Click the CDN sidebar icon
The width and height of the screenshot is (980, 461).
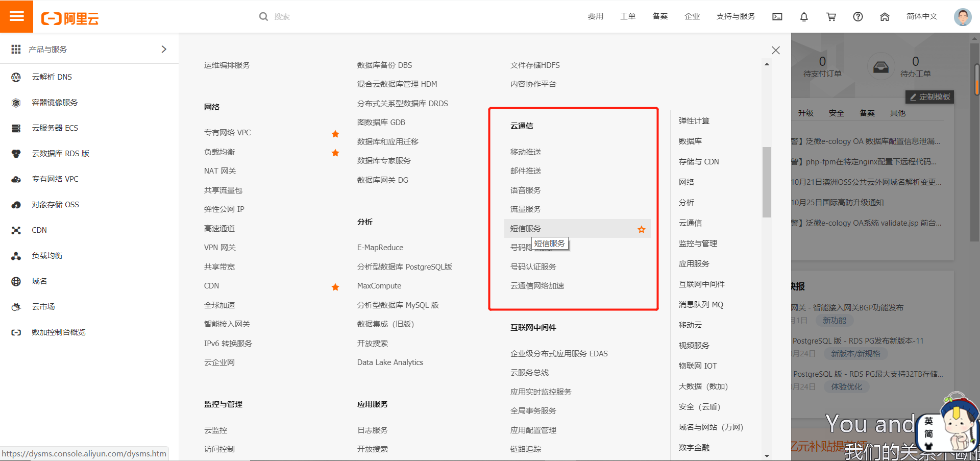click(16, 230)
